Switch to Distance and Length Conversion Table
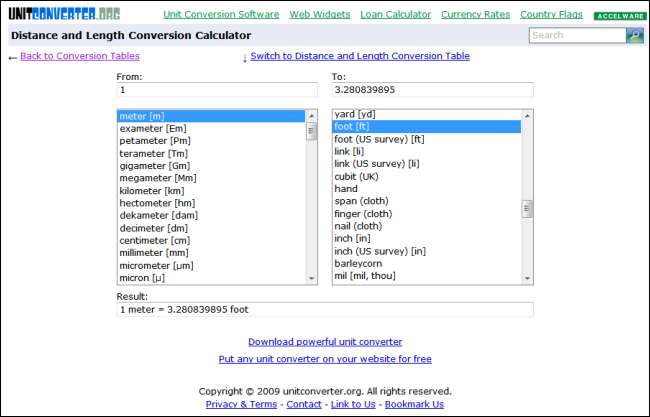Viewport: 650px width, 417px height. 360,56
